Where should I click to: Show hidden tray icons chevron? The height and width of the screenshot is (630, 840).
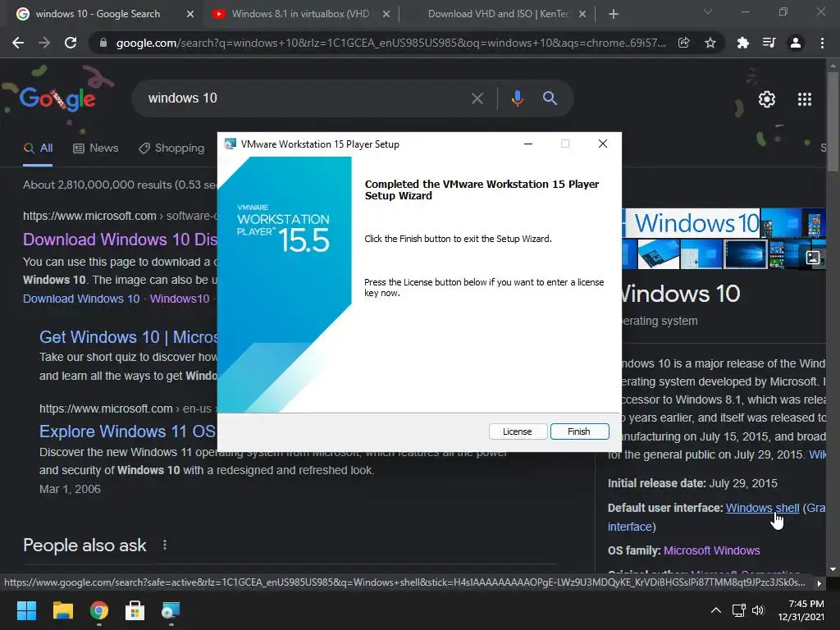pos(715,610)
